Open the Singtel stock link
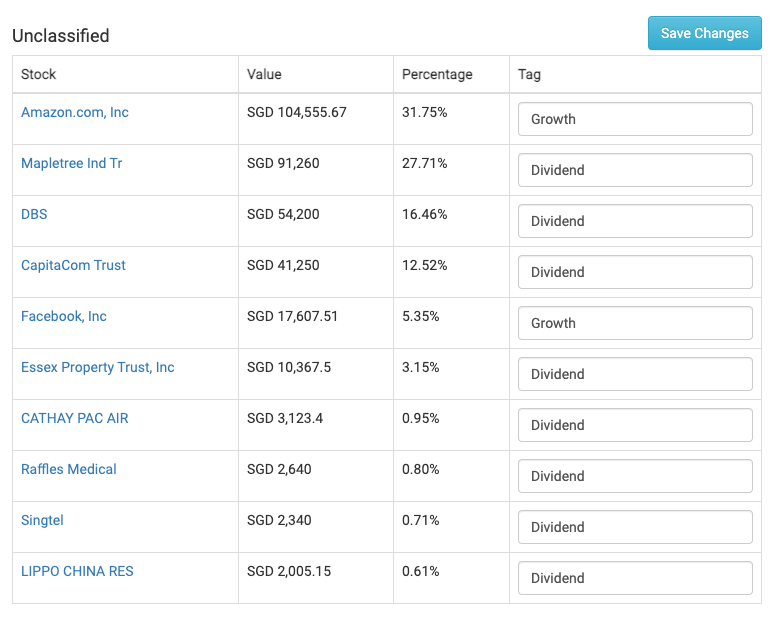 [42, 520]
